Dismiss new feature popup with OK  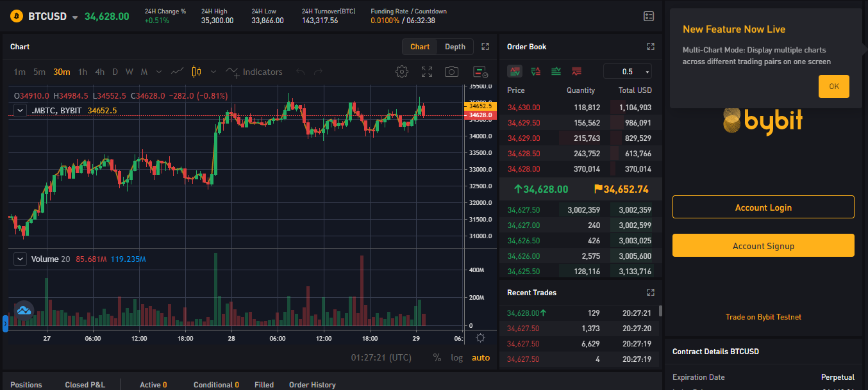pos(833,86)
